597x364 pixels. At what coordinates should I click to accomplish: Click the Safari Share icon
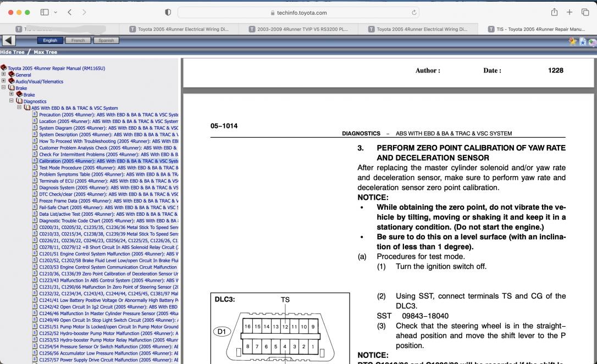[554, 12]
